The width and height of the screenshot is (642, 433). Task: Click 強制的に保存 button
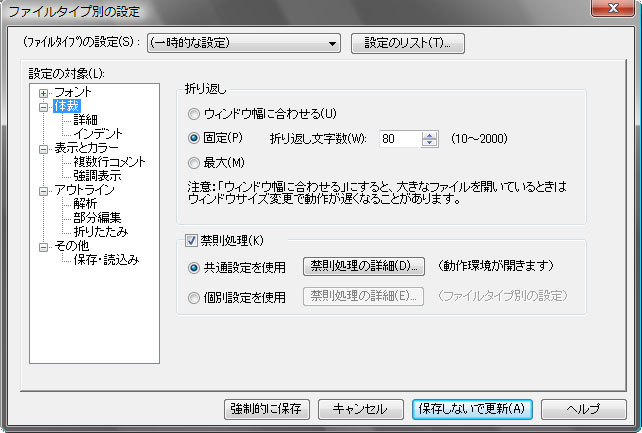tap(267, 409)
